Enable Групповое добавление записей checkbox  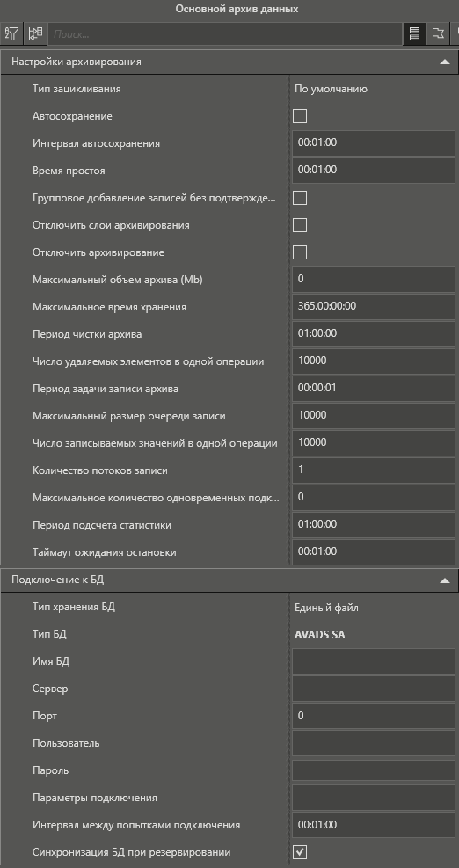pos(300,198)
